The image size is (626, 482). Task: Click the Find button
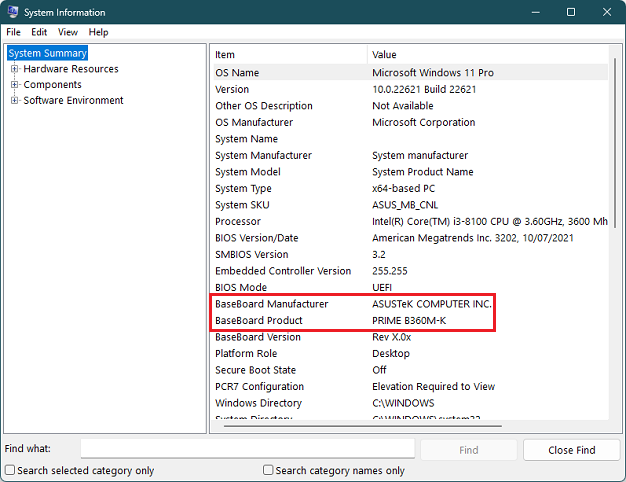(469, 450)
